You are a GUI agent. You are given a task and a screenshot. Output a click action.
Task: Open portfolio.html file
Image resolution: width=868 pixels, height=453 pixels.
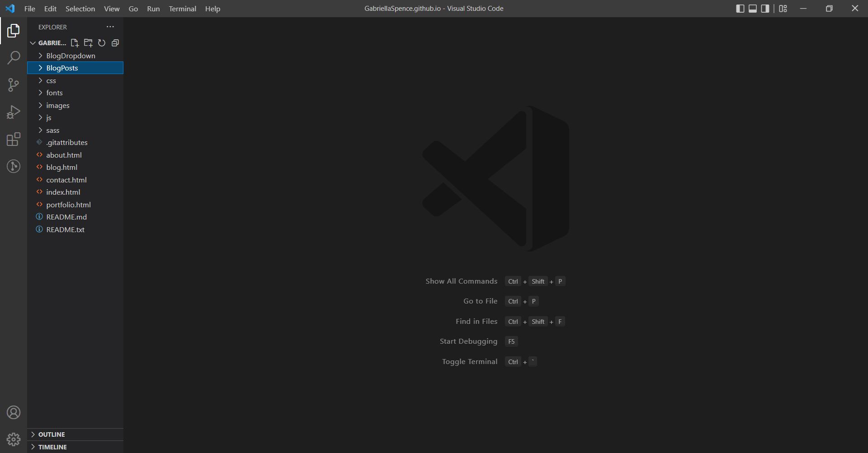point(75,205)
